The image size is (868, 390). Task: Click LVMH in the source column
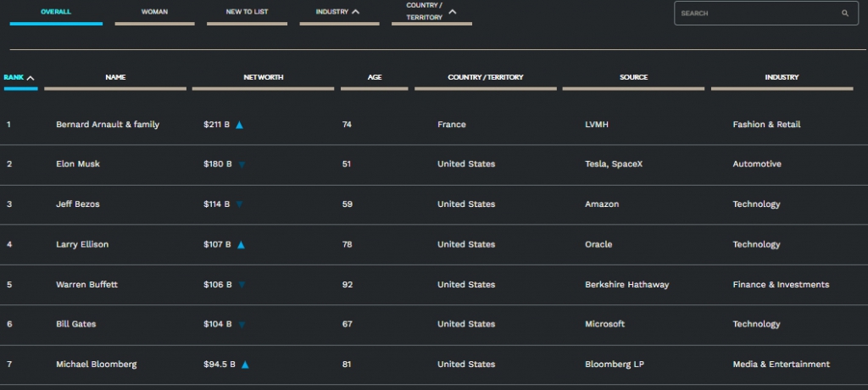[x=597, y=125]
